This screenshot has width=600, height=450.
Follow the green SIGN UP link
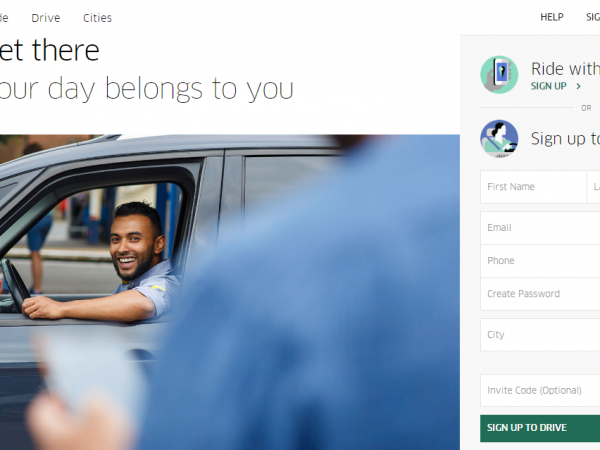[x=548, y=86]
